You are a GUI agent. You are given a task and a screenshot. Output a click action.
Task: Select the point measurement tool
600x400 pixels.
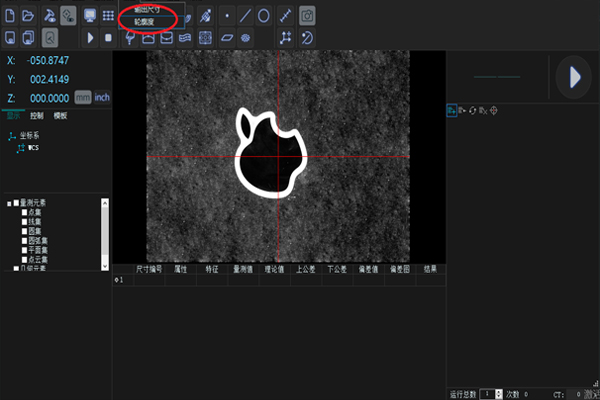227,16
